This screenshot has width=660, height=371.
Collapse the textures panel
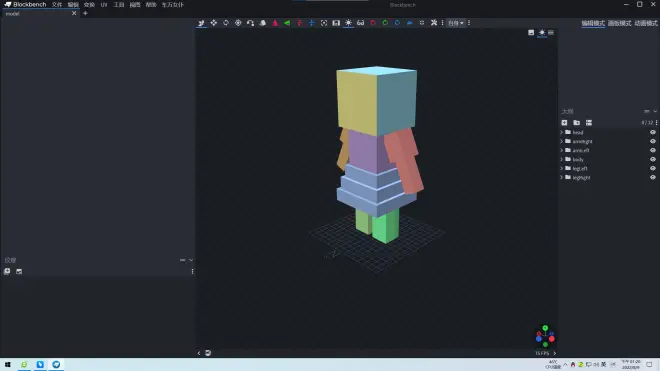pos(191,260)
